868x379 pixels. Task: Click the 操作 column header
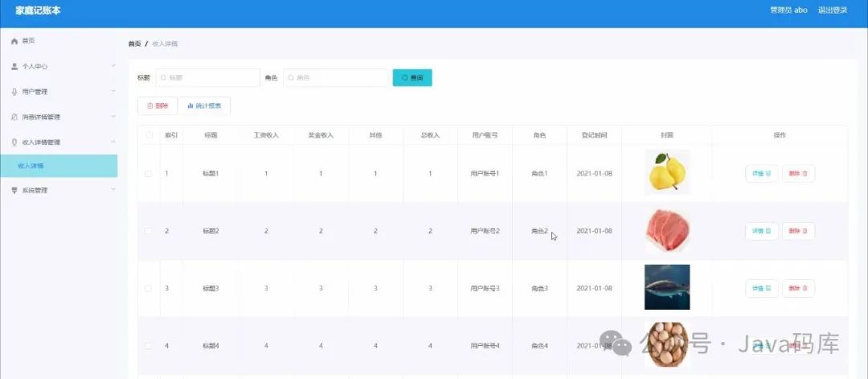click(x=780, y=135)
